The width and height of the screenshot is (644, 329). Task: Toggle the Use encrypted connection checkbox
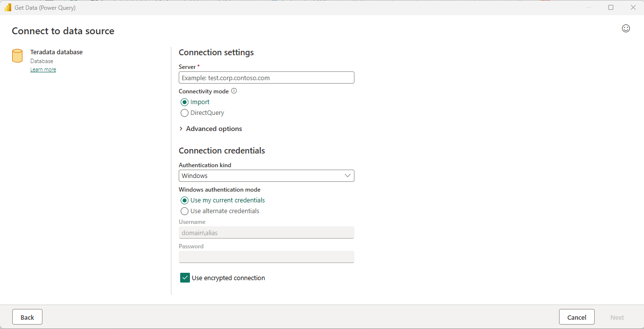point(185,278)
